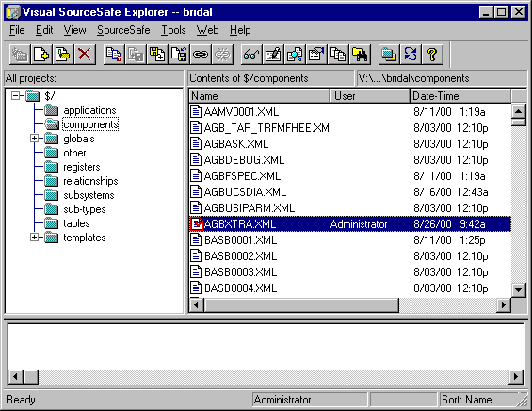Select the globals project in the tree
Image resolution: width=532 pixels, height=411 pixels.
(79, 139)
